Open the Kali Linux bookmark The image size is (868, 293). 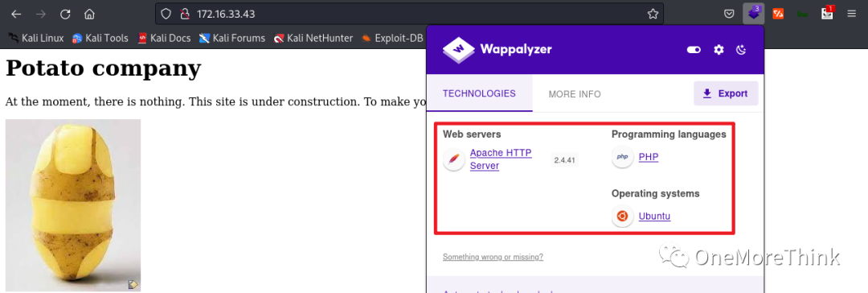pos(36,39)
